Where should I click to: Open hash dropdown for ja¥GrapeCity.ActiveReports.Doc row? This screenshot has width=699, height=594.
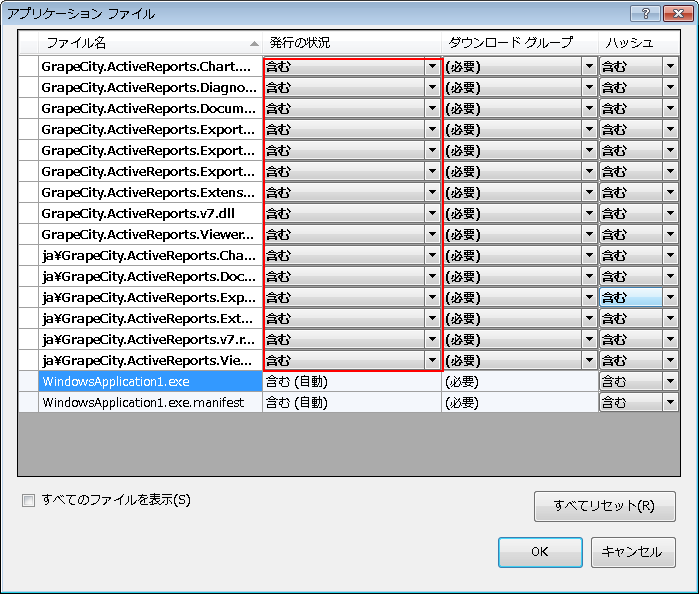(670, 276)
